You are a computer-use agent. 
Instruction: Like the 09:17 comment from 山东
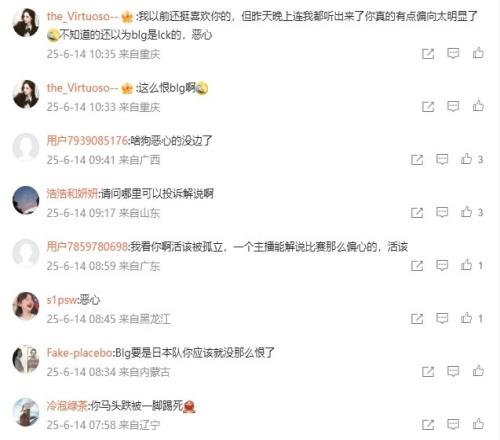(466, 212)
